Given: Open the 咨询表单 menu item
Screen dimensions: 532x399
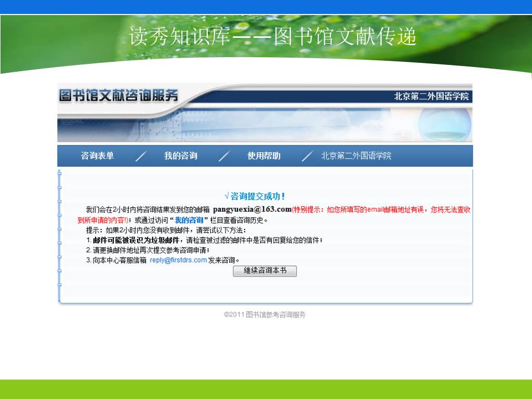Looking at the screenshot, I should (97, 156).
